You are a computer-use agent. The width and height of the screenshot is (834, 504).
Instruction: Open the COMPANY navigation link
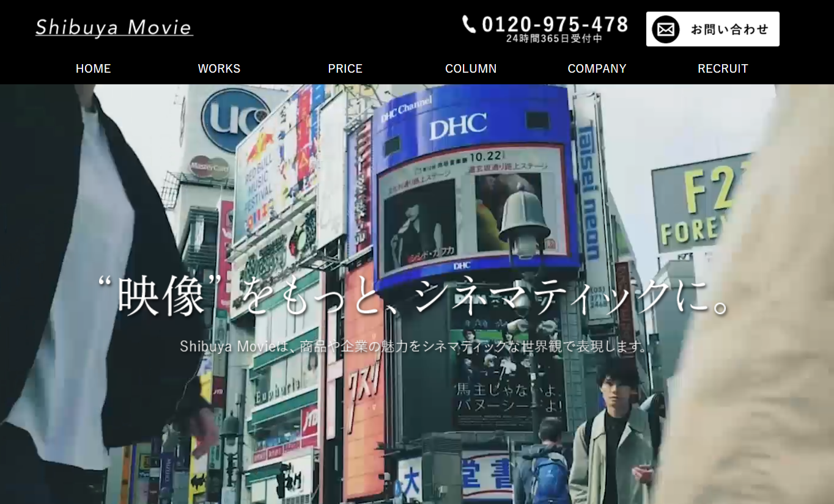tap(597, 68)
